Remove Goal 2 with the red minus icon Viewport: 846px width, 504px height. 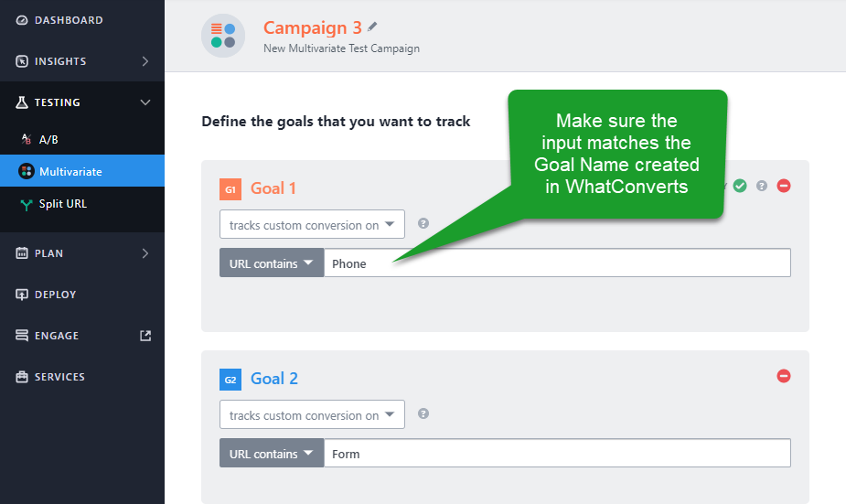784,376
